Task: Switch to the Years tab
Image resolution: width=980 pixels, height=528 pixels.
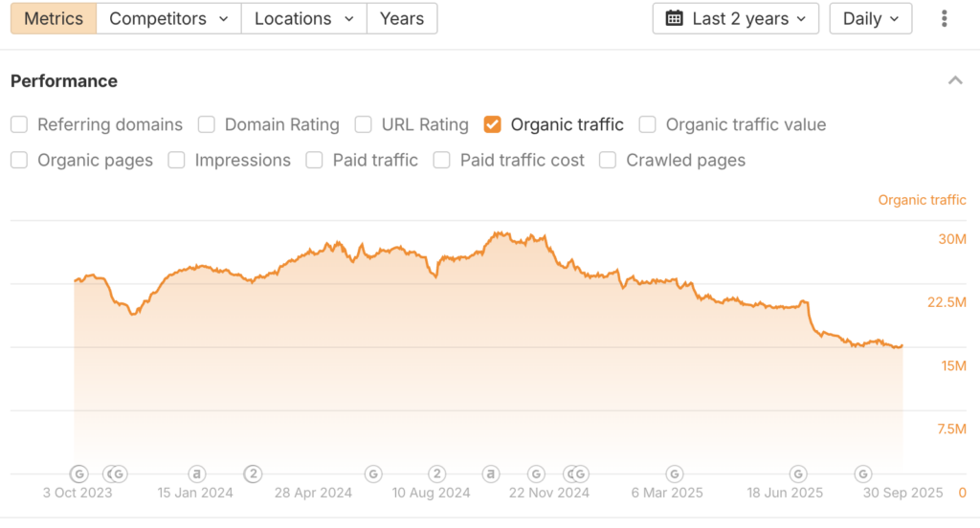Action: click(402, 18)
